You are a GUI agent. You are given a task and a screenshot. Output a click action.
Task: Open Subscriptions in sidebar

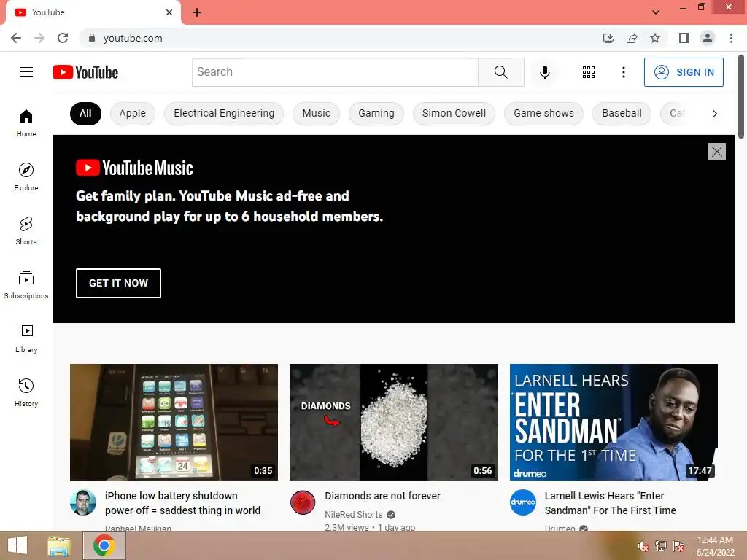(x=26, y=285)
